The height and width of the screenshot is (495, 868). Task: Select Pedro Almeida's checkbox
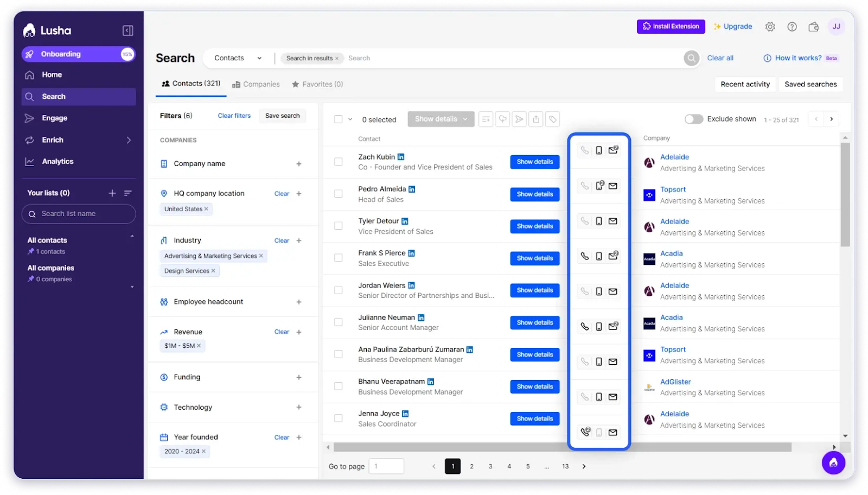339,194
